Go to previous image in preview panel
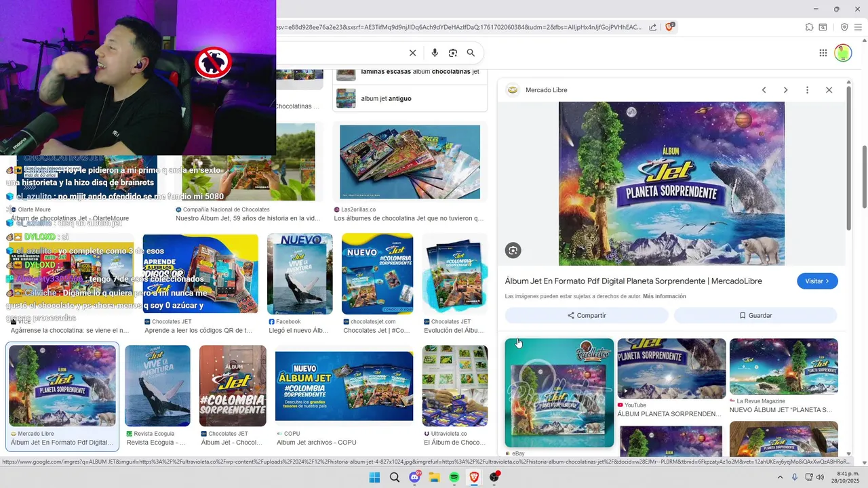The image size is (868, 488). tap(764, 90)
